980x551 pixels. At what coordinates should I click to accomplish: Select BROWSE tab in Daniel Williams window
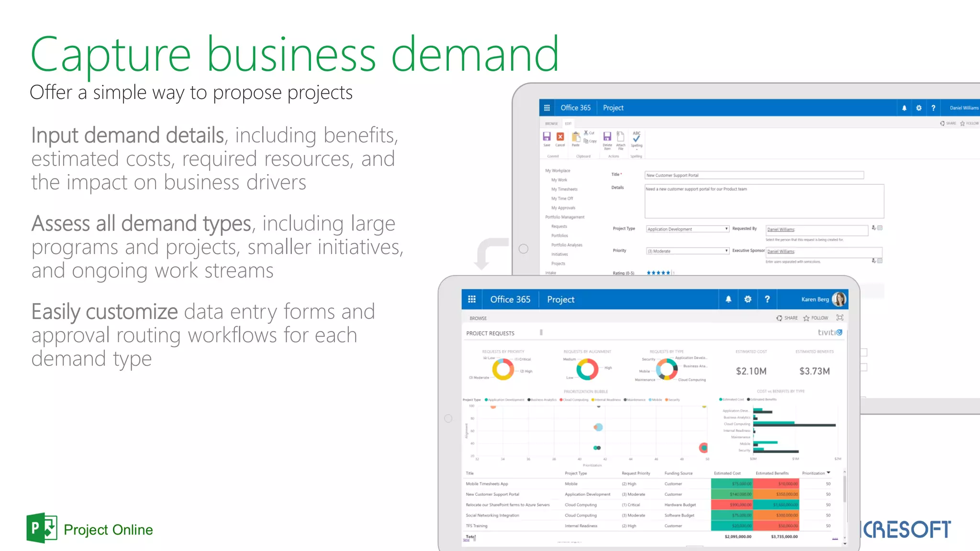(x=551, y=123)
